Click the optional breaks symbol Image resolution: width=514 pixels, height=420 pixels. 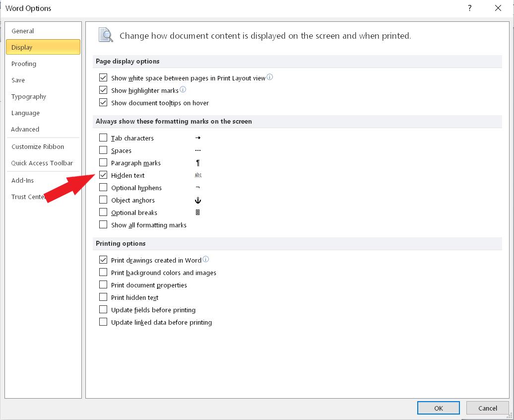tap(197, 212)
